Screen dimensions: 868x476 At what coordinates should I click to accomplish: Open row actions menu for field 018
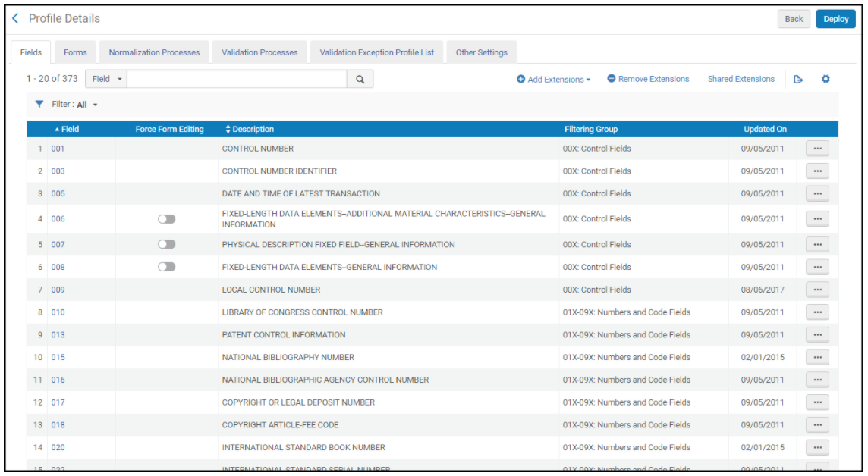tap(818, 425)
